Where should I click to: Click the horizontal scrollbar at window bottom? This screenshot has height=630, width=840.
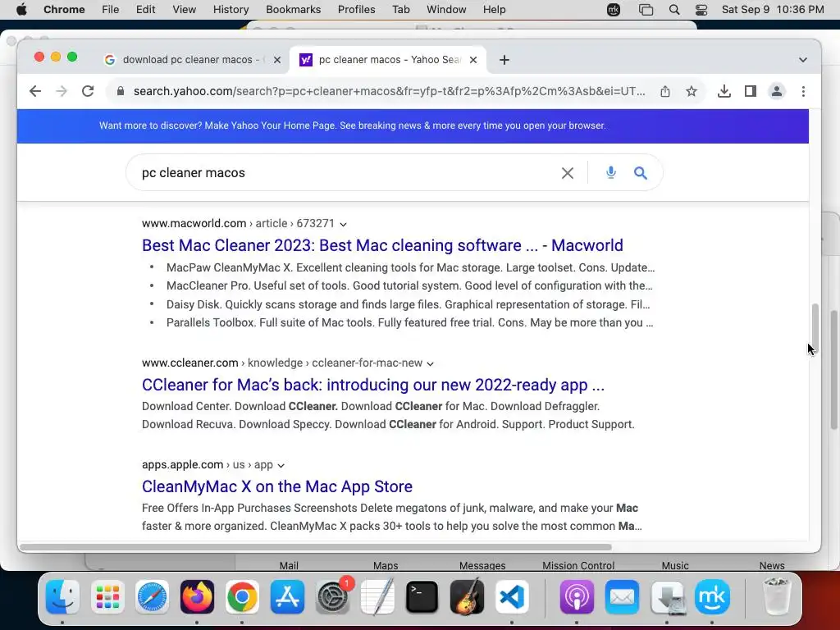coord(316,547)
